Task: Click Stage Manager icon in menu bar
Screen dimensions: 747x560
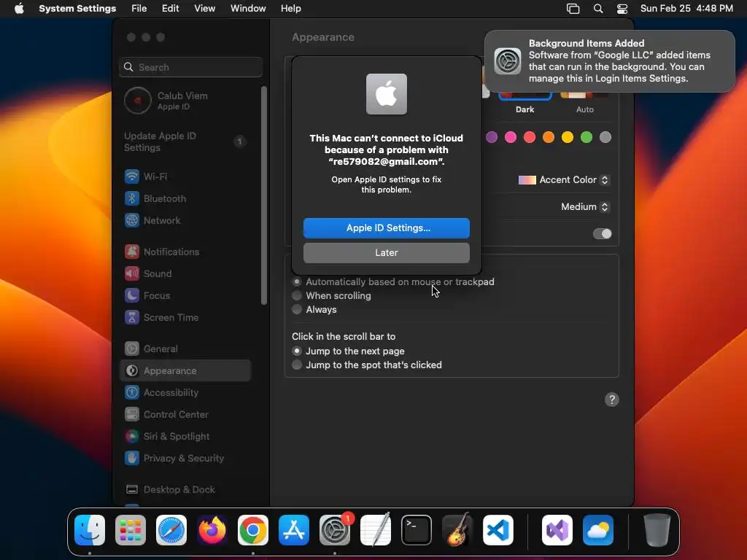Action: coord(573,9)
